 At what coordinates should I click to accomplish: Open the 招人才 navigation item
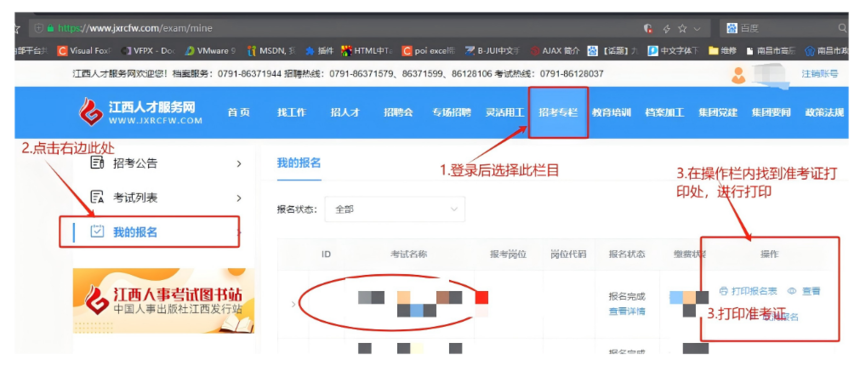click(x=345, y=112)
